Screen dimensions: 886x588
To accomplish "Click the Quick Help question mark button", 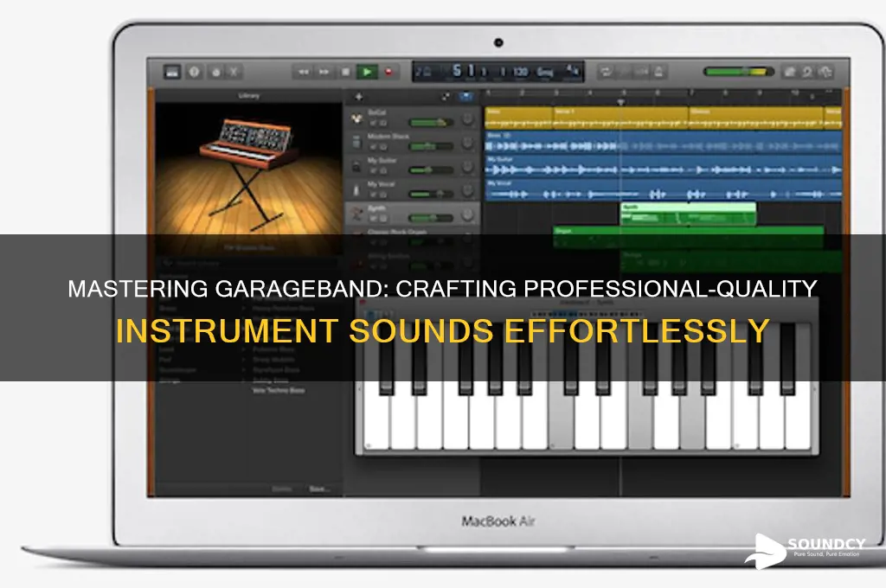I will tap(195, 72).
